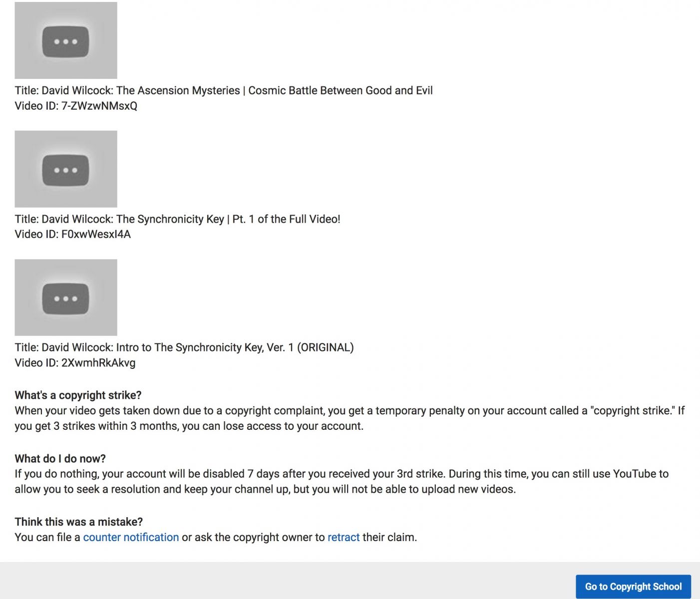Click the "What's a copyright strike?" heading

click(x=78, y=395)
